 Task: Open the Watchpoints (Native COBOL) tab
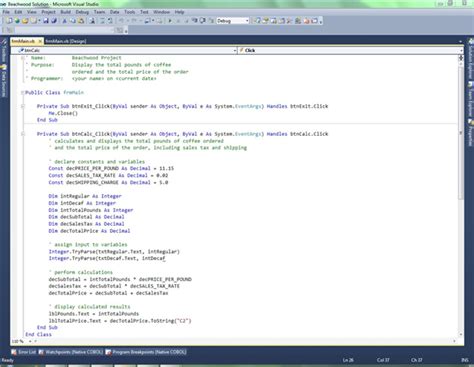click(x=71, y=352)
